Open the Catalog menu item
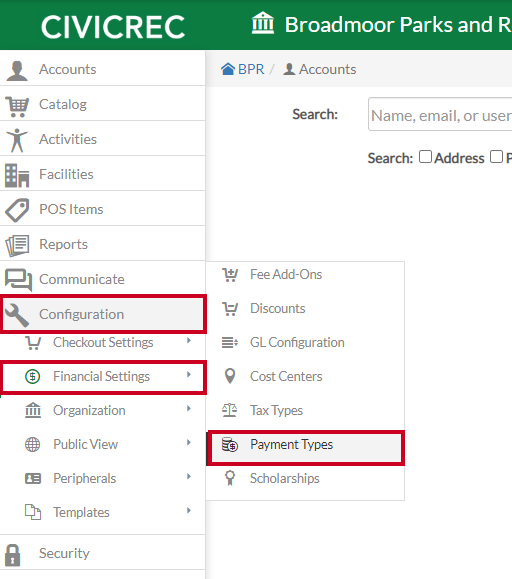Screen dimensions: 512x579 [x=102, y=104]
